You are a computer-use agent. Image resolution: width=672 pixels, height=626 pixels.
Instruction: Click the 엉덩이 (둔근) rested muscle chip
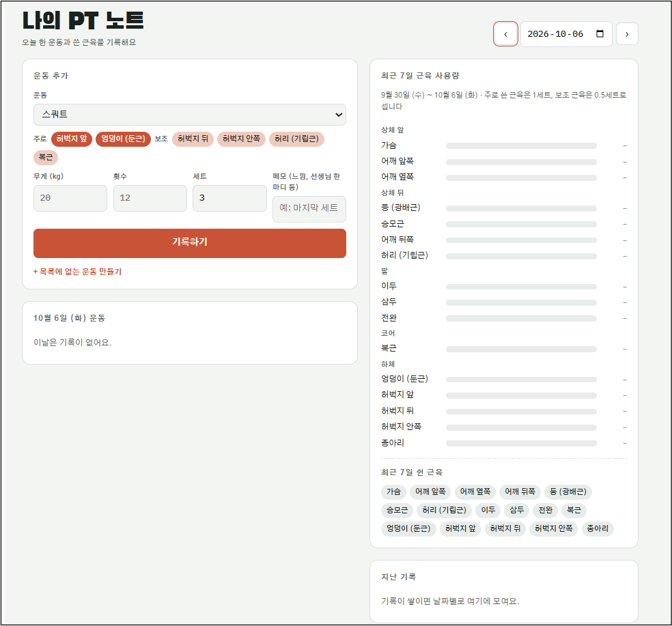pyautogui.click(x=408, y=529)
